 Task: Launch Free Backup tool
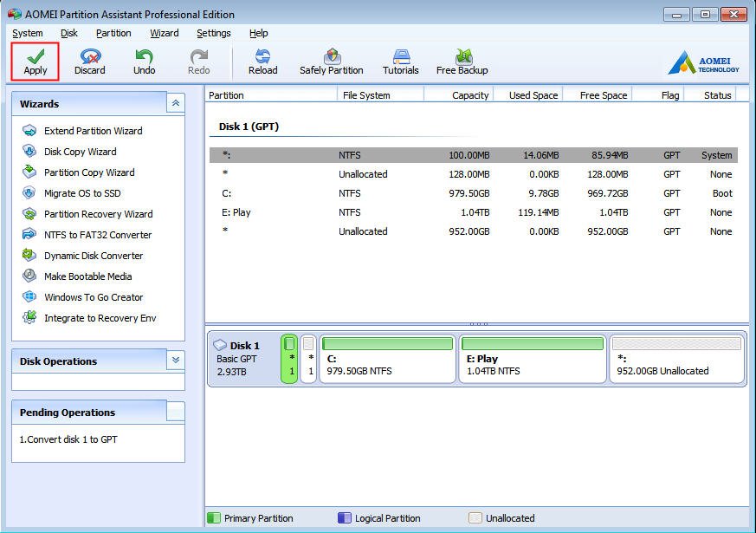[x=462, y=62]
